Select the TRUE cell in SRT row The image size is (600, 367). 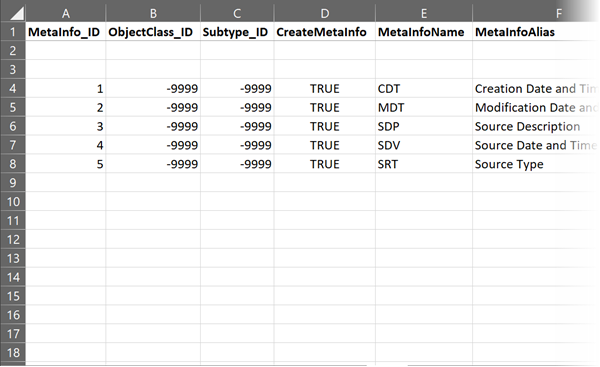324,164
